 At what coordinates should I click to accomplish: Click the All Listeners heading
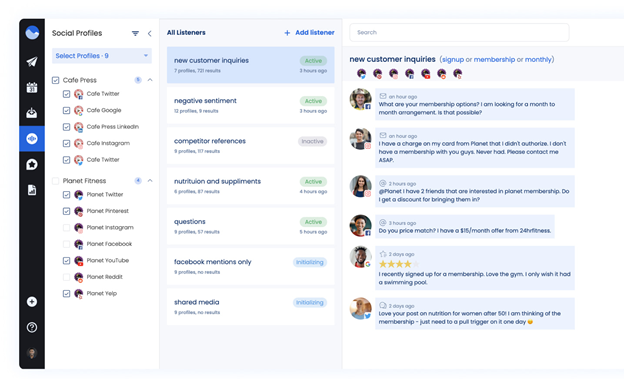point(186,33)
